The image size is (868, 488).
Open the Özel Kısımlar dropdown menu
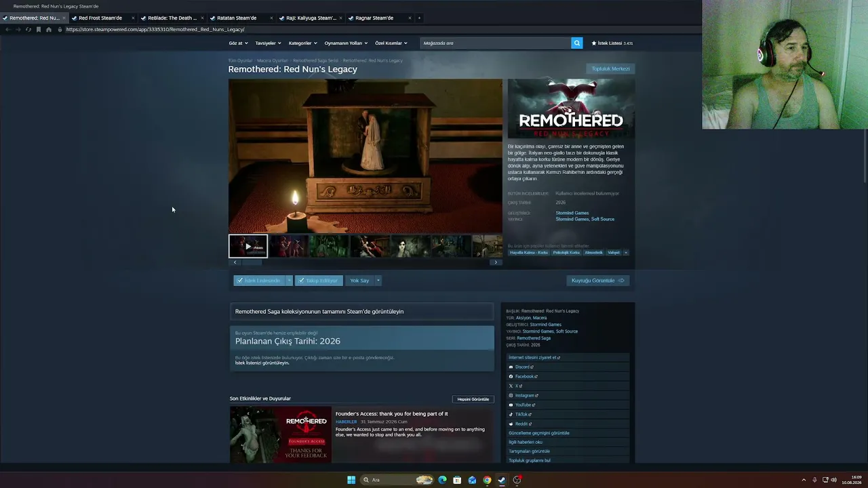click(391, 43)
